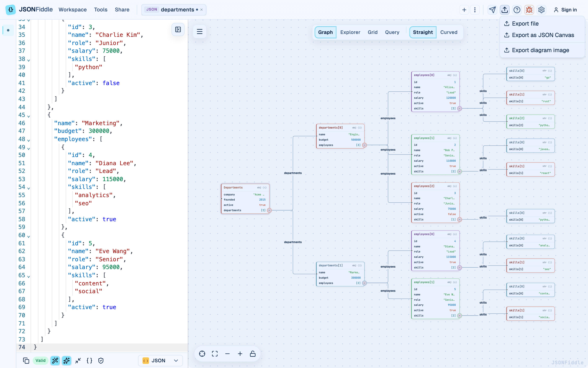Select the departments JSON file tab
Image resolution: width=588 pixels, height=368 pixels.
point(174,10)
